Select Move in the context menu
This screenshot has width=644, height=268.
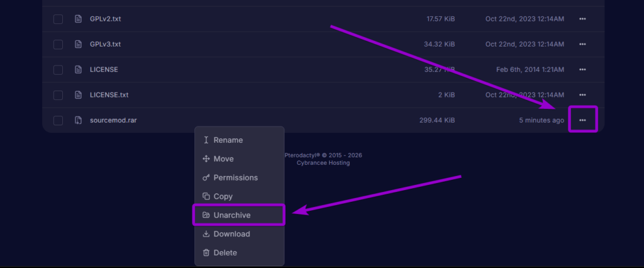coord(223,159)
